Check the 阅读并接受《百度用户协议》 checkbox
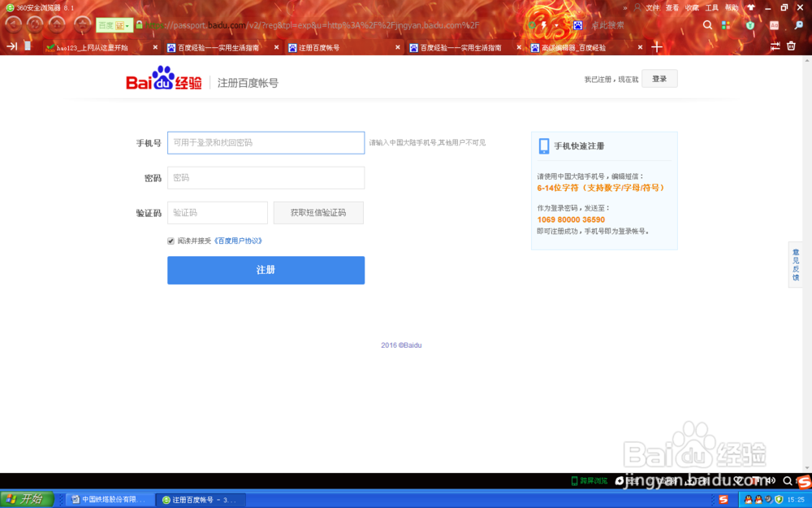The width and height of the screenshot is (812, 508). 172,240
